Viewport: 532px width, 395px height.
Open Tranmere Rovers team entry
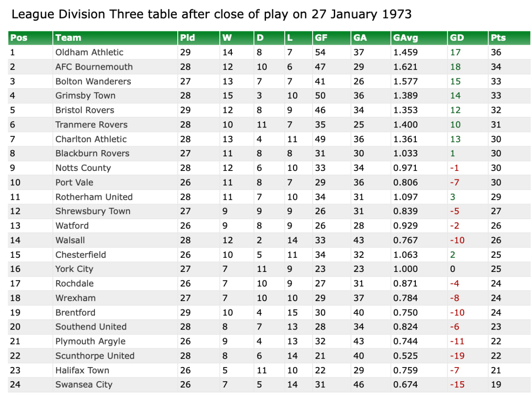[91, 124]
